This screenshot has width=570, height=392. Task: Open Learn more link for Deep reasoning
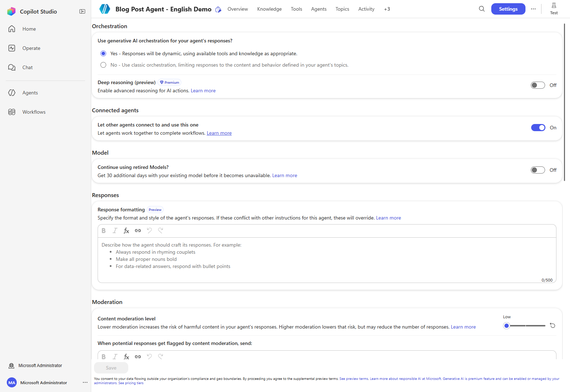coord(203,91)
